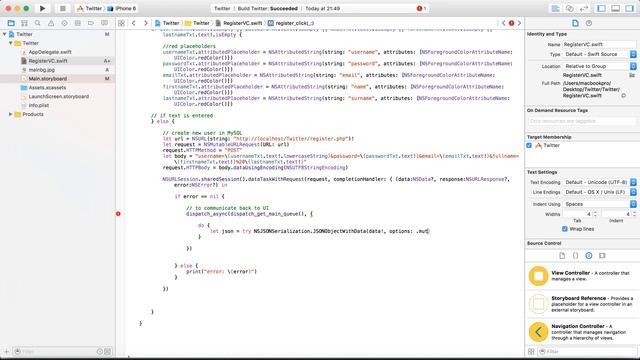Viewport: 640px width, 360px height.
Task: Add a new file with plus button
Action: click(6, 351)
